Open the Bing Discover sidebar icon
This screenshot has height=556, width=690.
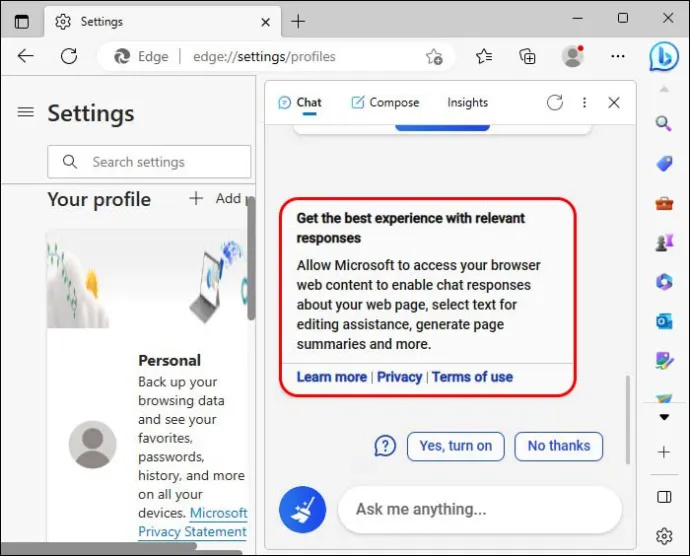[x=664, y=56]
